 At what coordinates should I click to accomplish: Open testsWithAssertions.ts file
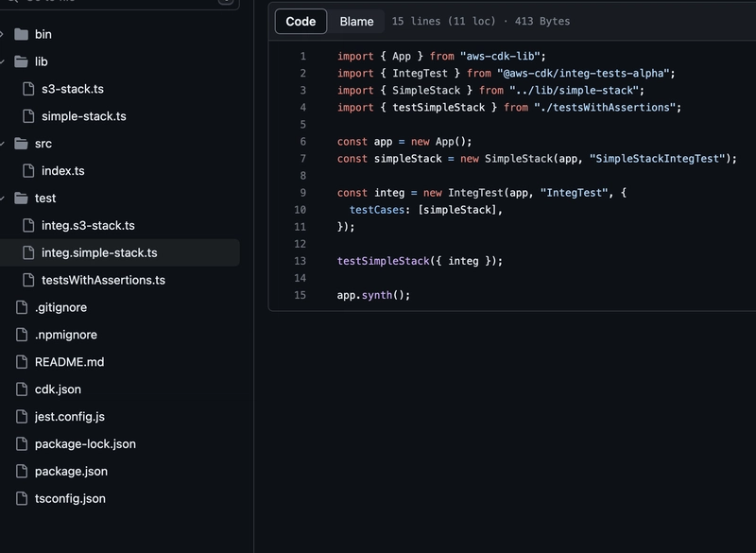pyautogui.click(x=103, y=280)
